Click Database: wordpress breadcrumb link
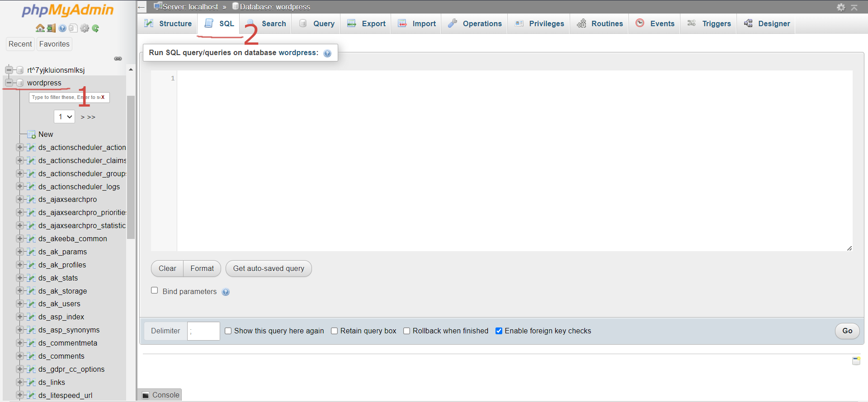868x402 pixels. click(x=275, y=7)
